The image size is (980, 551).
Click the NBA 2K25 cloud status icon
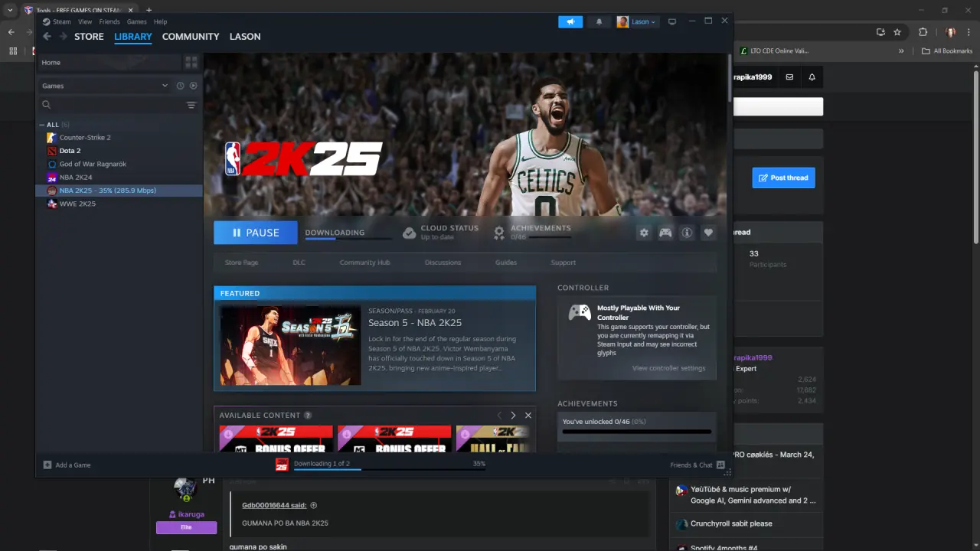point(410,233)
